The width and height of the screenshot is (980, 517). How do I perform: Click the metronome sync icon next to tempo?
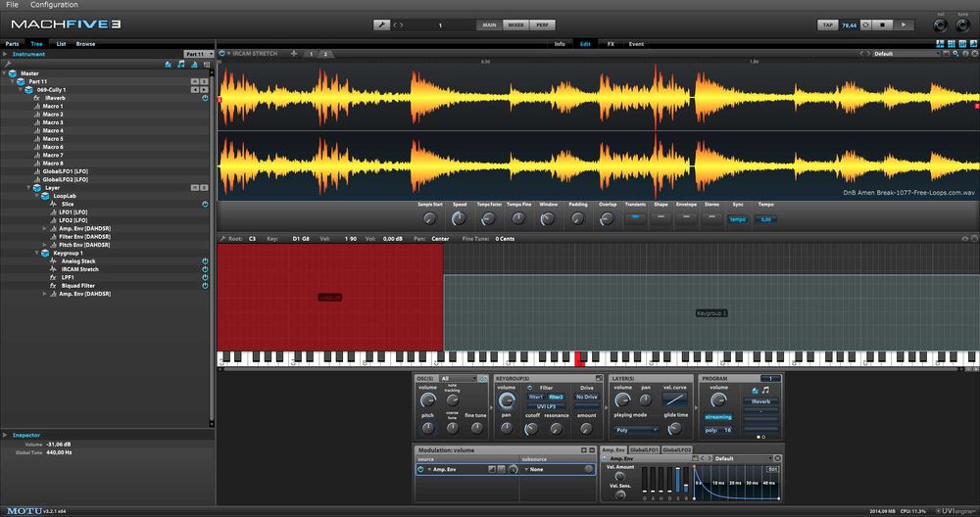pyautogui.click(x=865, y=25)
